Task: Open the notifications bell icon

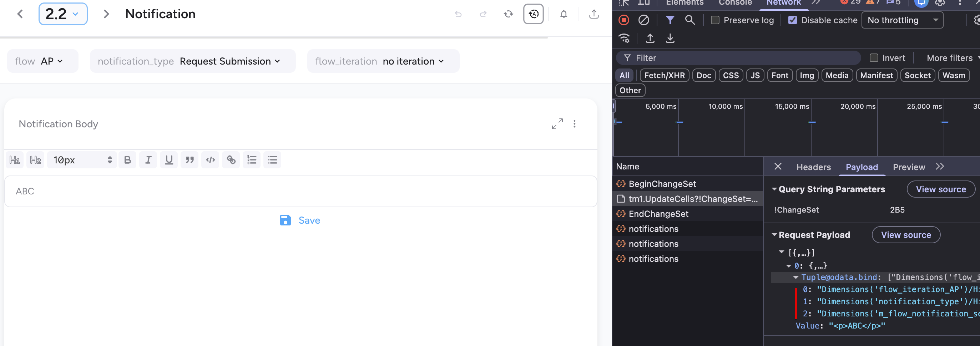Action: tap(564, 15)
